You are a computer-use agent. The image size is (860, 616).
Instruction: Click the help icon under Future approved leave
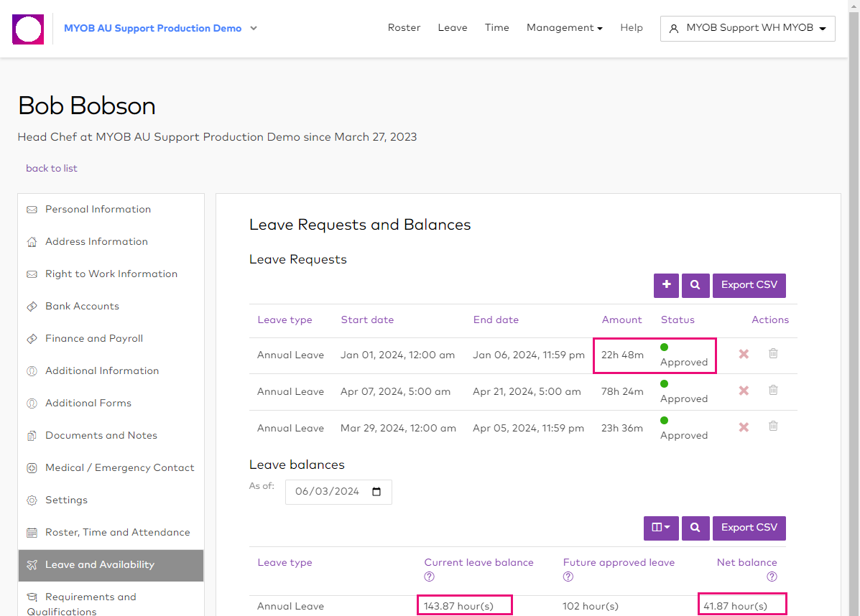point(568,577)
